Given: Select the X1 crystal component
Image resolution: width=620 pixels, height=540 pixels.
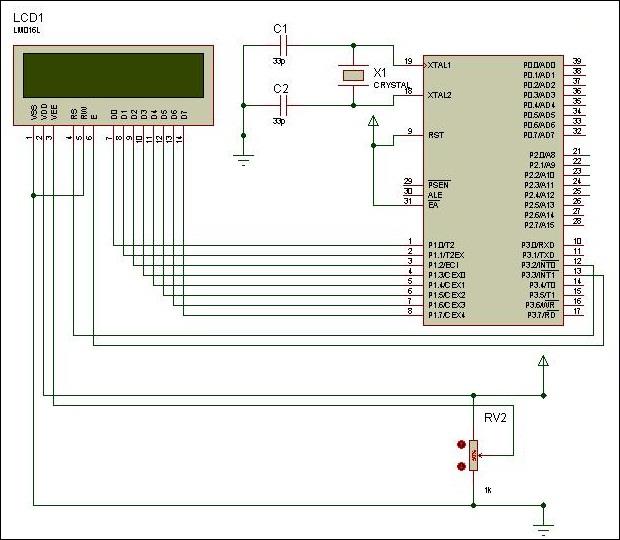Looking at the screenshot, I should [353, 75].
